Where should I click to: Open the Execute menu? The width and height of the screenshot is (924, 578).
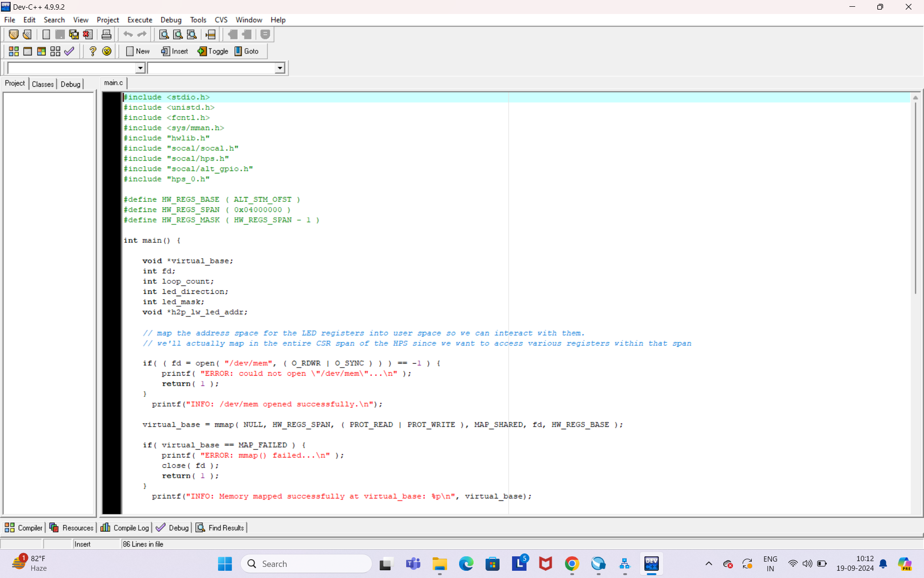tap(140, 20)
